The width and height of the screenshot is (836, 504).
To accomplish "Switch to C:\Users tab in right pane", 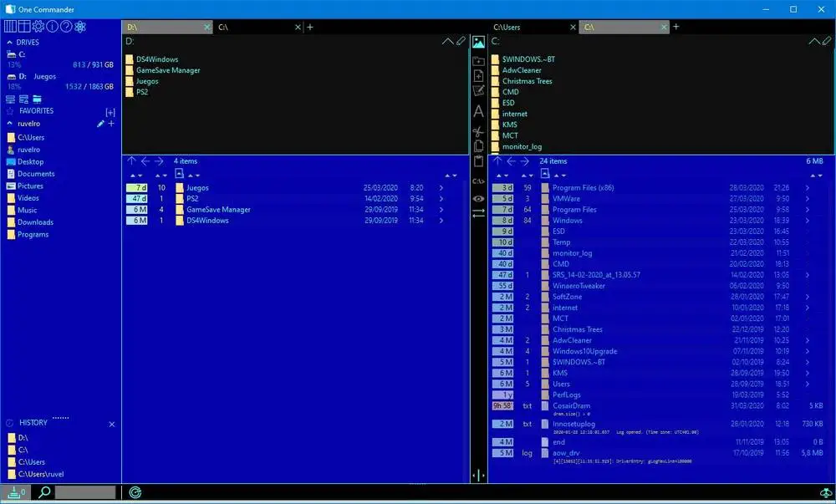I will (533, 27).
